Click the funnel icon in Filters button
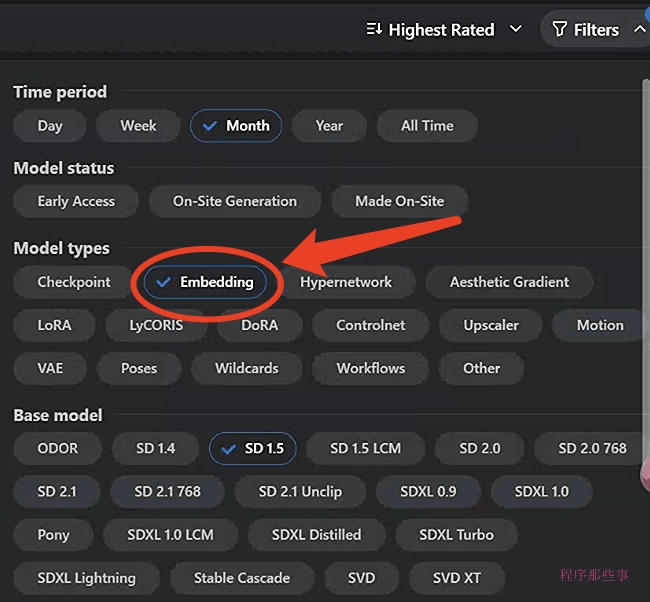The width and height of the screenshot is (650, 602). (x=559, y=30)
